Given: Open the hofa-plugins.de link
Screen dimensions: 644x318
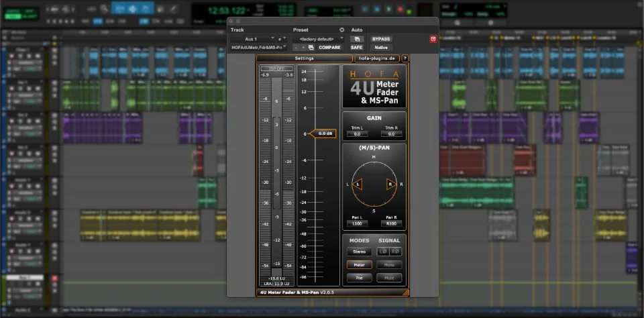Looking at the screenshot, I should pyautogui.click(x=377, y=58).
